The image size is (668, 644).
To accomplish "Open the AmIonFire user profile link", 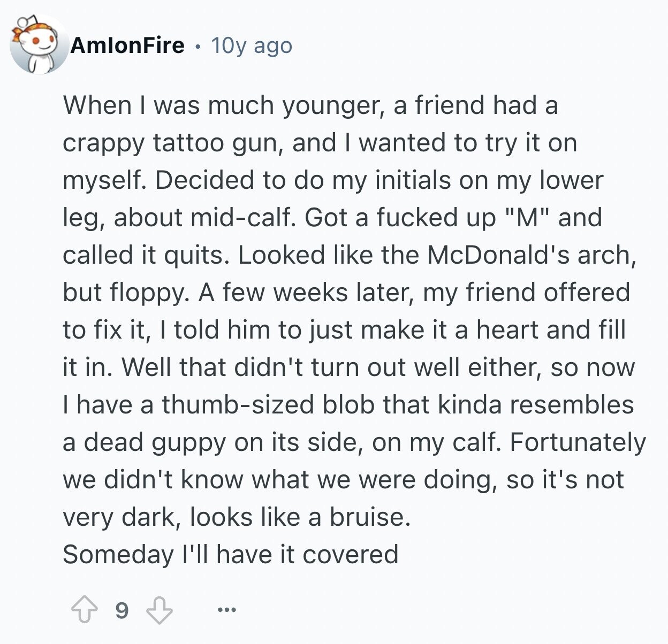I will click(x=127, y=45).
